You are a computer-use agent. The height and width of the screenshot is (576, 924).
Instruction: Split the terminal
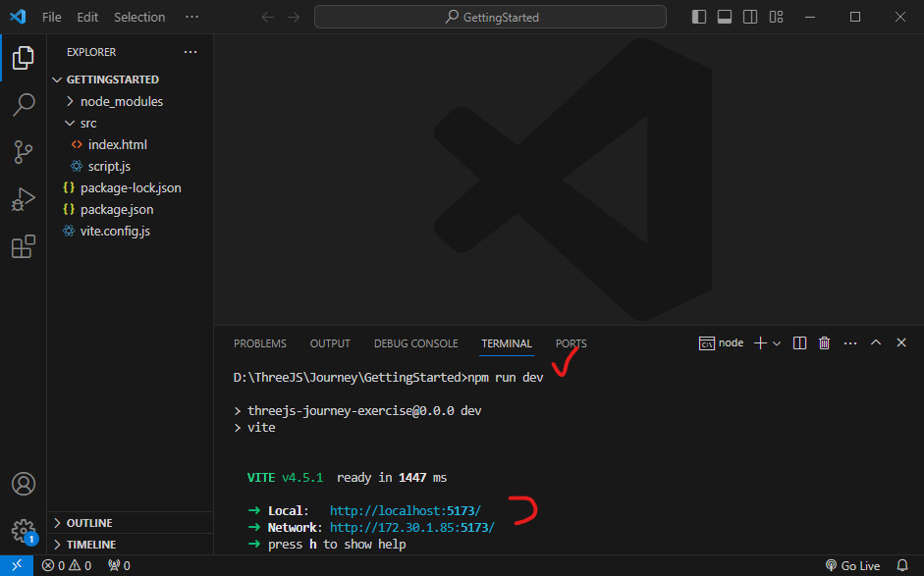point(799,342)
